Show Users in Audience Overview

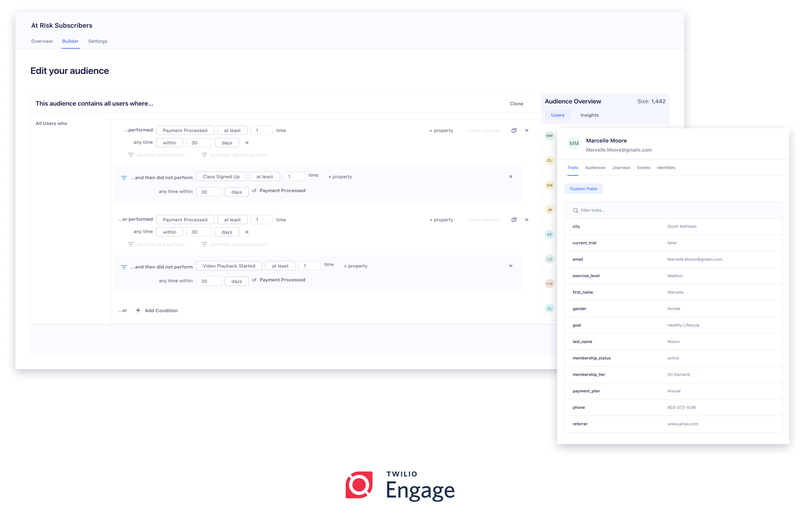pos(558,115)
